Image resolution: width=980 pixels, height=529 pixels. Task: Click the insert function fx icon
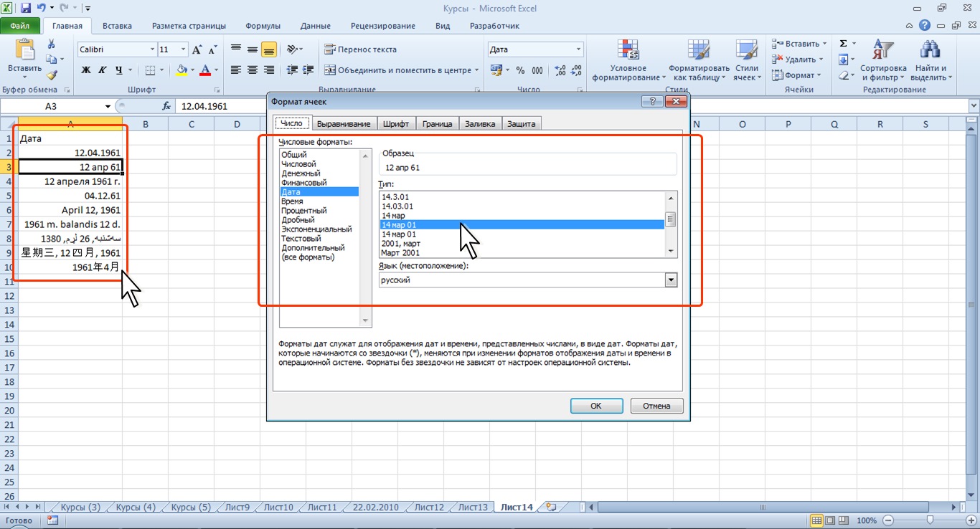166,105
